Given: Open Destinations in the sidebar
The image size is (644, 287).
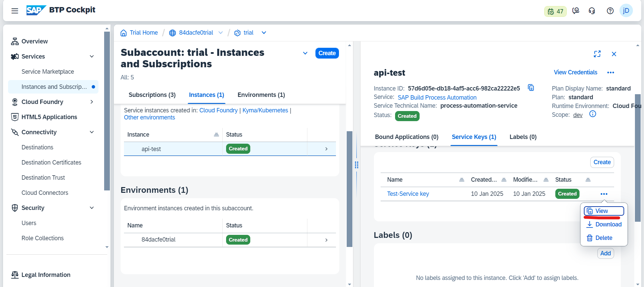Looking at the screenshot, I should pos(37,147).
